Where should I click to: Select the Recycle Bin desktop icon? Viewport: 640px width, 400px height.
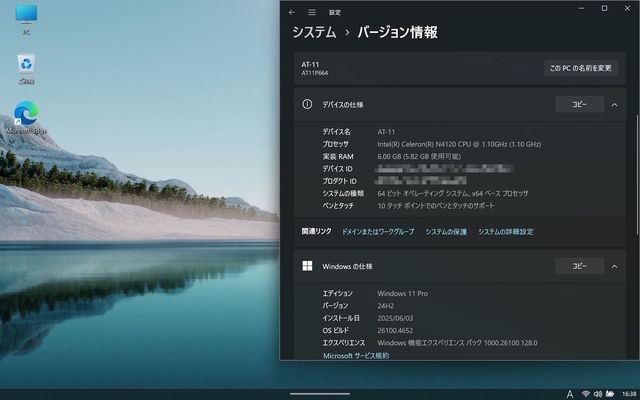coord(26,69)
